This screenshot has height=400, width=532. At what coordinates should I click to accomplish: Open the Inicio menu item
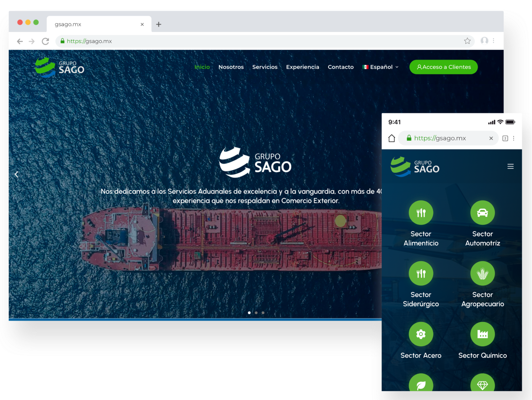pyautogui.click(x=202, y=67)
